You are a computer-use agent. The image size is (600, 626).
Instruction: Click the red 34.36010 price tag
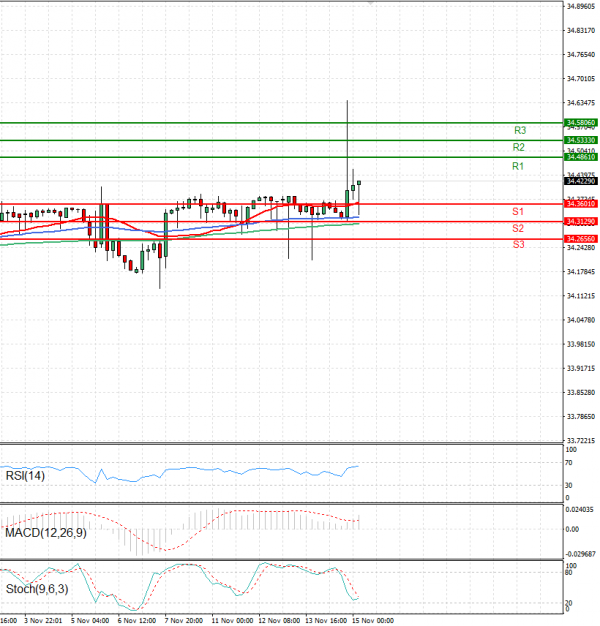click(x=581, y=204)
